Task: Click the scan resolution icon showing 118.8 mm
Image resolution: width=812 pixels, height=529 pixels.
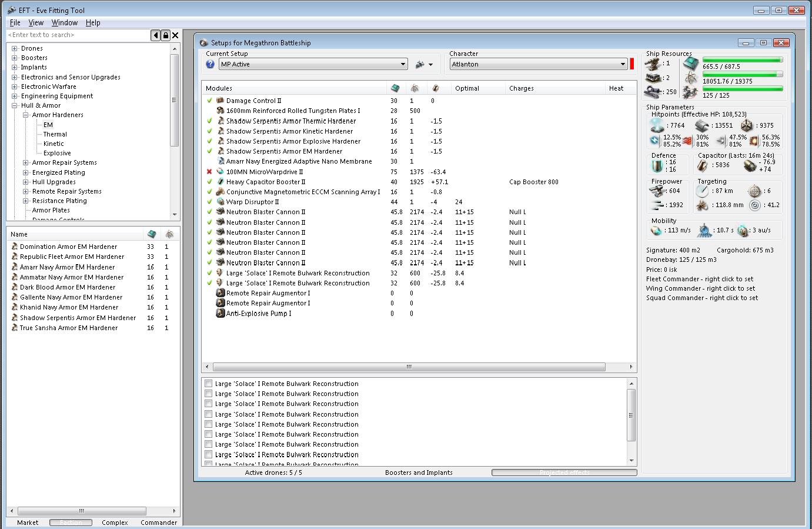Action: (702, 205)
